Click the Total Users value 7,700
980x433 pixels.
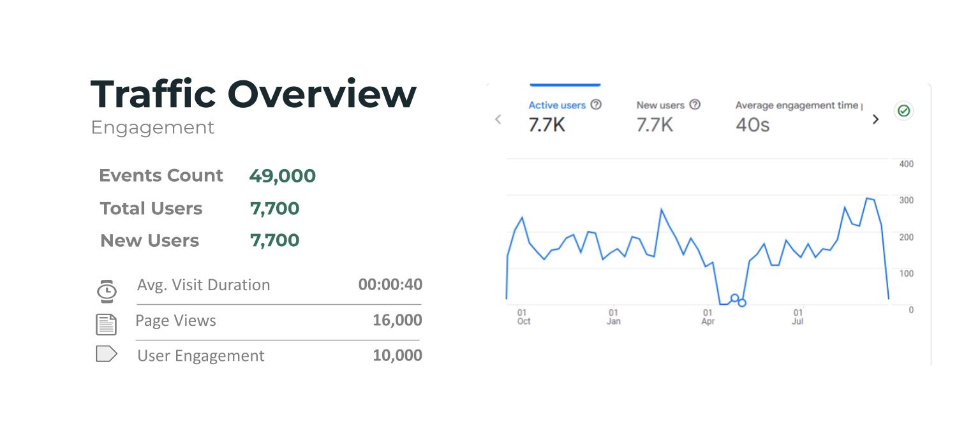click(x=274, y=209)
